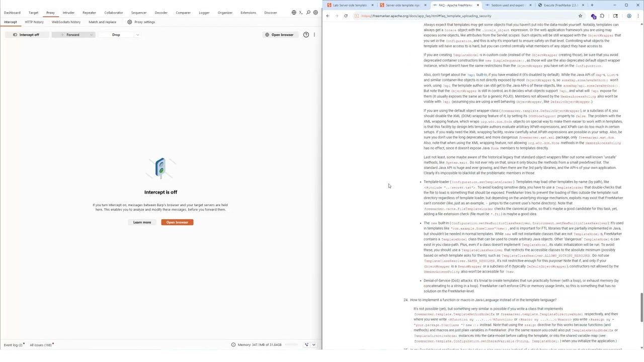Viewport: 644px width, 362px height.
Task: Open the HTTP history sub-tab
Action: click(34, 22)
